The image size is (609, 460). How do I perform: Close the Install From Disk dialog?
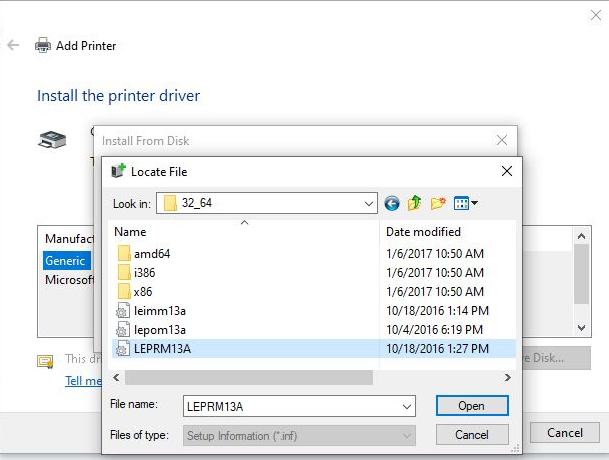pos(502,140)
